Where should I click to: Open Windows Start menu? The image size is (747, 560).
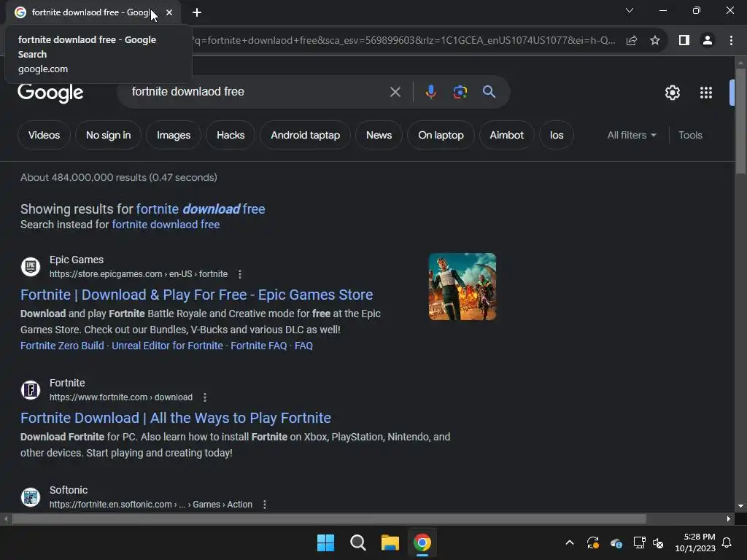click(x=326, y=542)
